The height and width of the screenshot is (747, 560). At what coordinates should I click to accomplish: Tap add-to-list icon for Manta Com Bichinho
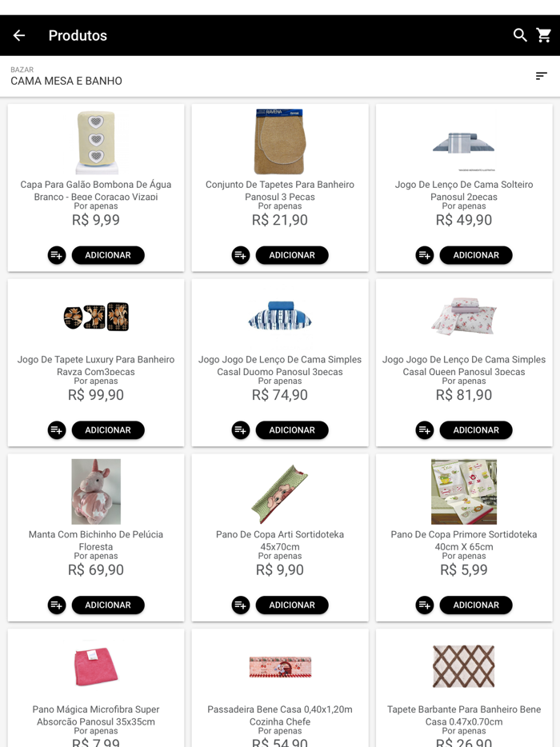[56, 605]
